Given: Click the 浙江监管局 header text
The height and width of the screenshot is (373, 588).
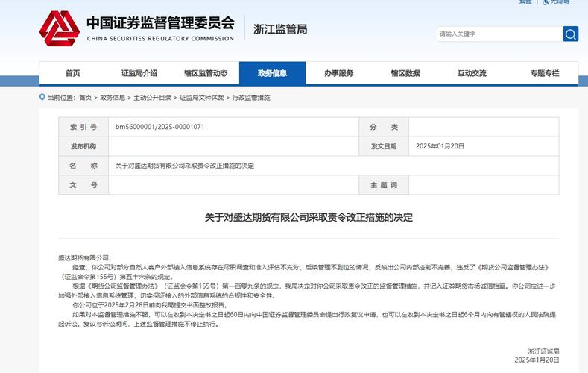Looking at the screenshot, I should tap(280, 29).
